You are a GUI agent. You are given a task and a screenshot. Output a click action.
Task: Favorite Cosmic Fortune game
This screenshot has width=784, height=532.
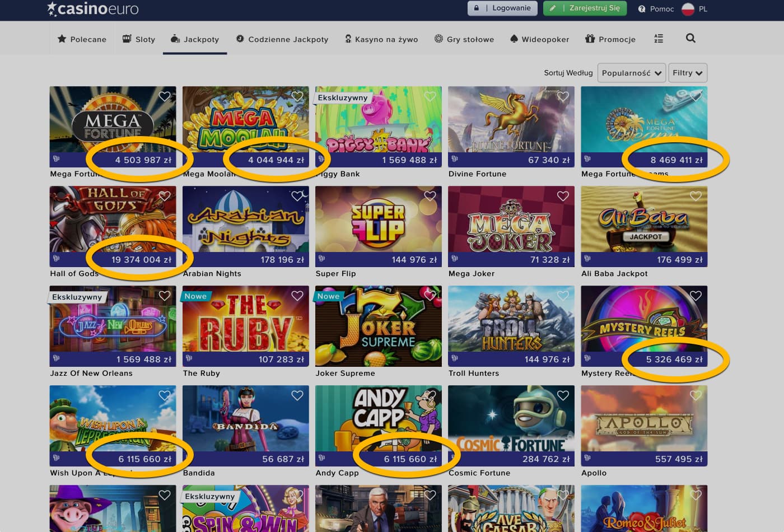(563, 395)
